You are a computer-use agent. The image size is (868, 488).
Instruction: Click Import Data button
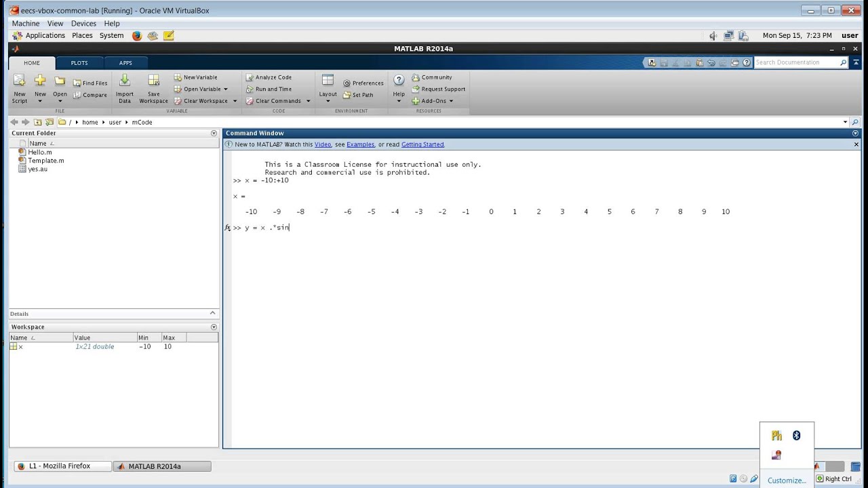(x=125, y=89)
